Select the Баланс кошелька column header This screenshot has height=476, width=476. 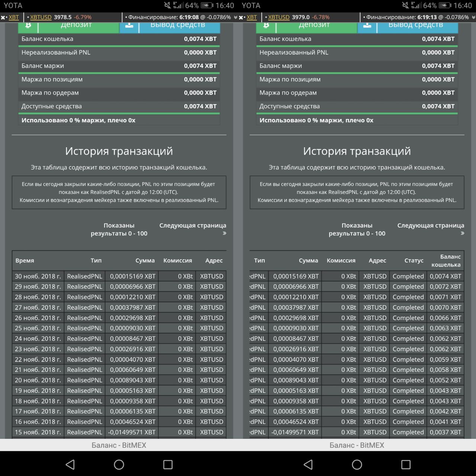446,261
